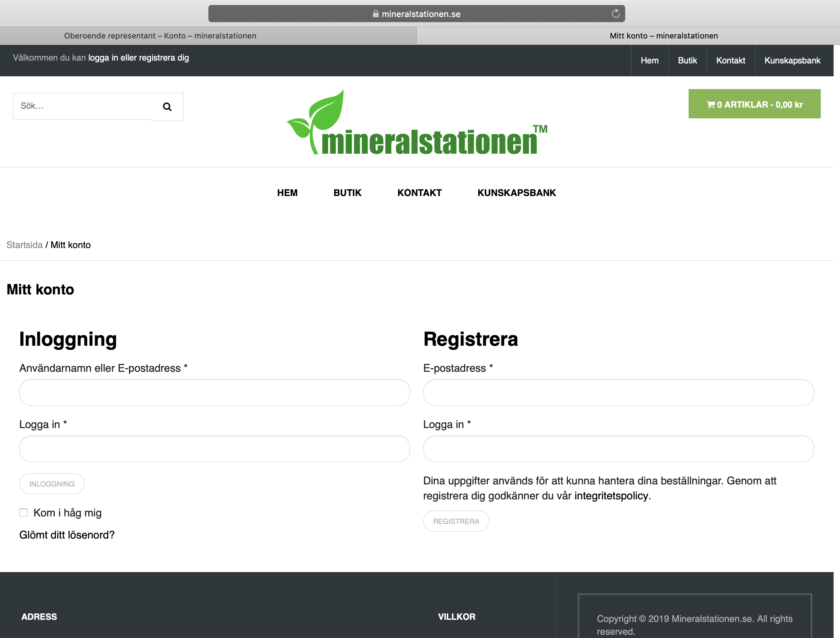Image resolution: width=840 pixels, height=638 pixels.
Task: Enable the Kom i håg mig checkbox
Action: [24, 512]
